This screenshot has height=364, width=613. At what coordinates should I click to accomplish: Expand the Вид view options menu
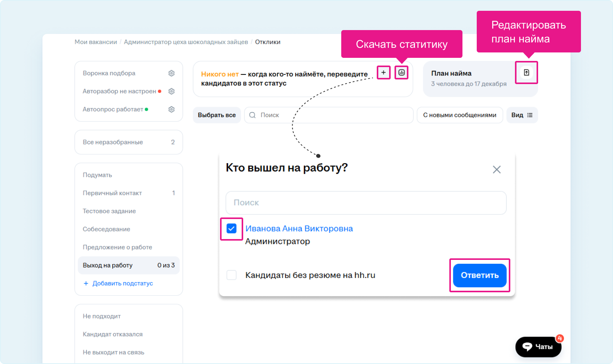522,115
